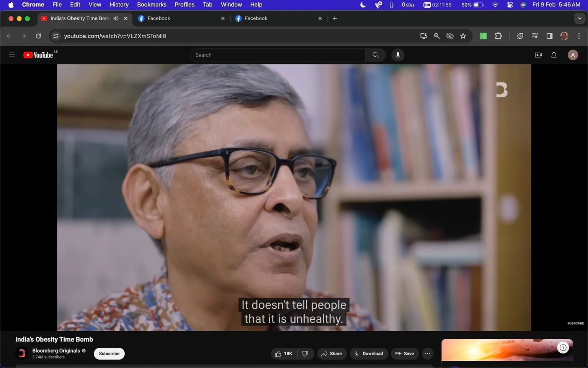Viewport: 588px width, 368px height.
Task: Start voice search with microphone icon
Action: tap(398, 55)
